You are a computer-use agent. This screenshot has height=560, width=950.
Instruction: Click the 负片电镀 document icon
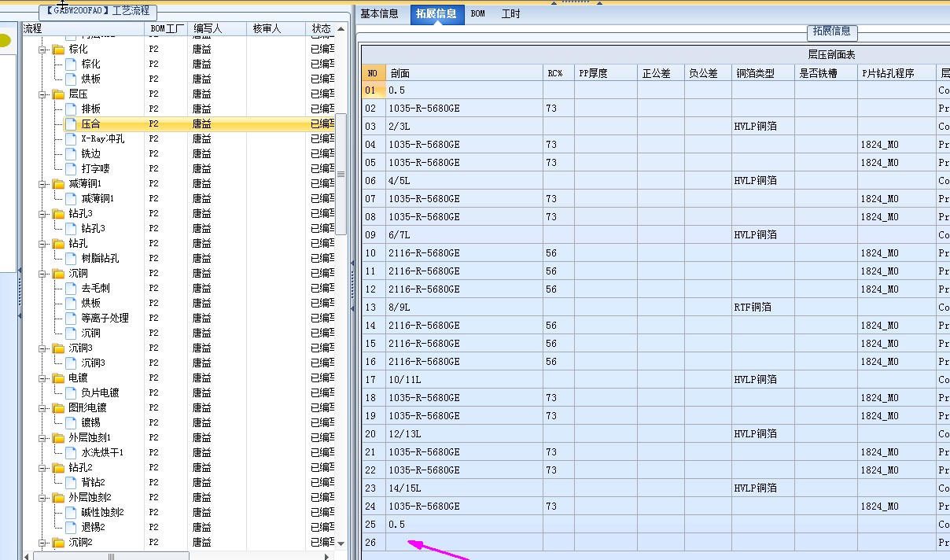(x=72, y=392)
